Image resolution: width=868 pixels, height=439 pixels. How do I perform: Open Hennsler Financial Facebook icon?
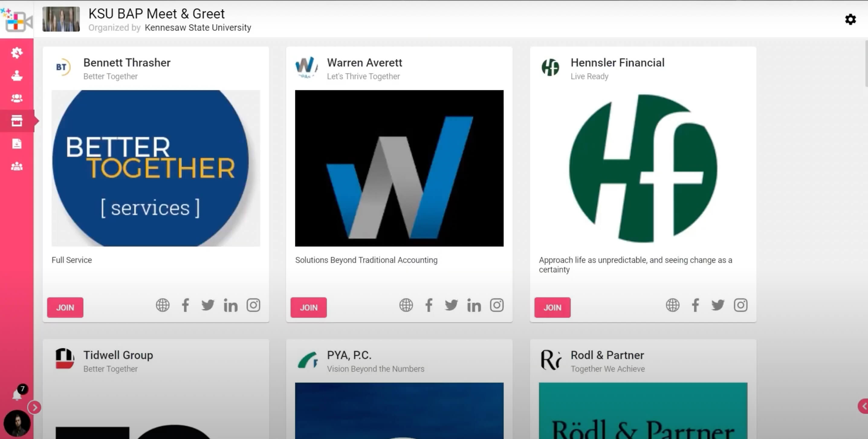(x=695, y=305)
